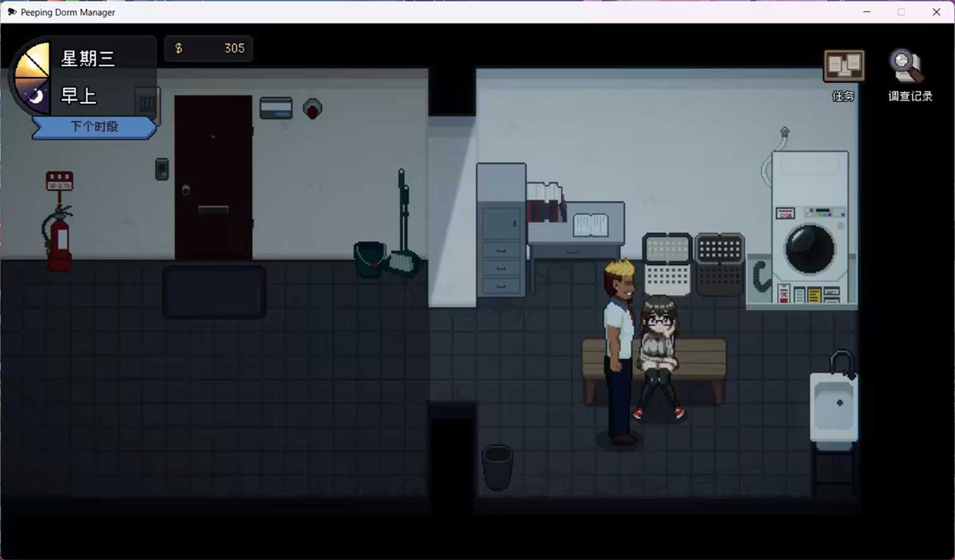Click the 下个时段 next period button
The width and height of the screenshot is (955, 560).
(x=94, y=127)
